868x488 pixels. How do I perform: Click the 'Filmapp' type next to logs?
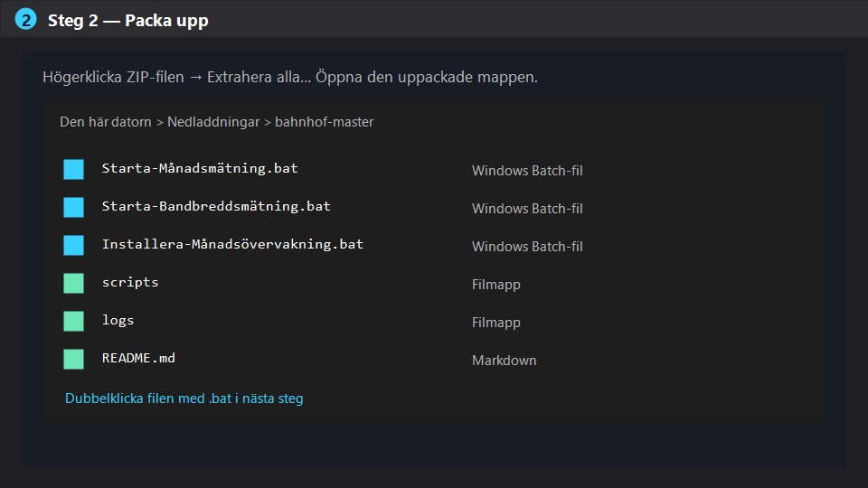[x=496, y=322]
